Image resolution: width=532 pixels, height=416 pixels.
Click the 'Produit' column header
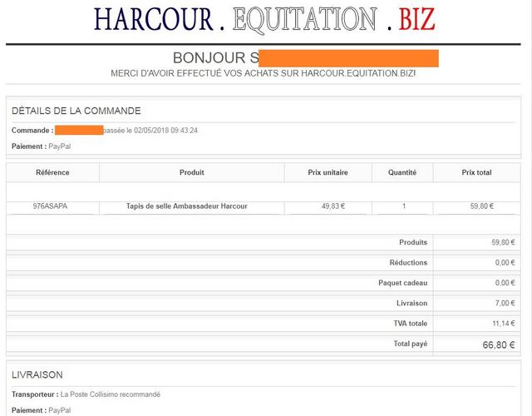pos(192,172)
